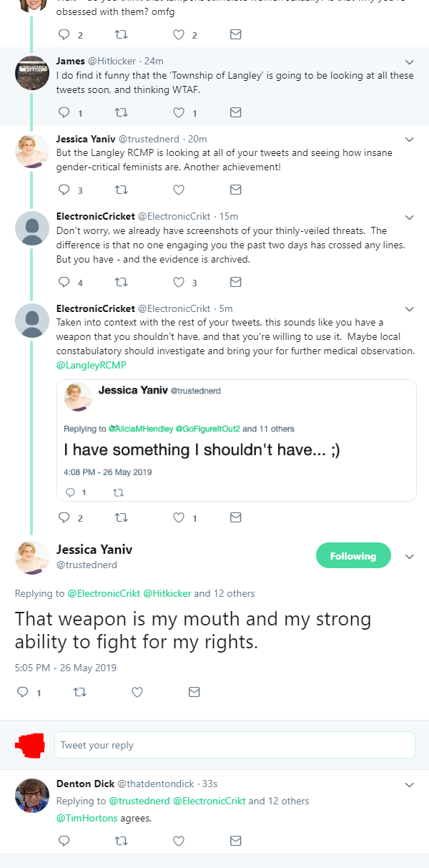Click the 'Tweet your reply' input field
The image size is (429, 868).
(235, 745)
